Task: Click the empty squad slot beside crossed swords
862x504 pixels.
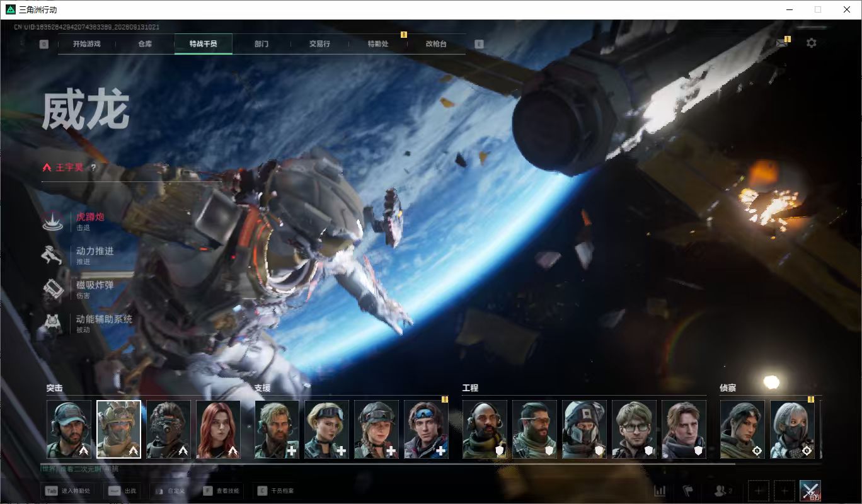Action: click(x=784, y=491)
